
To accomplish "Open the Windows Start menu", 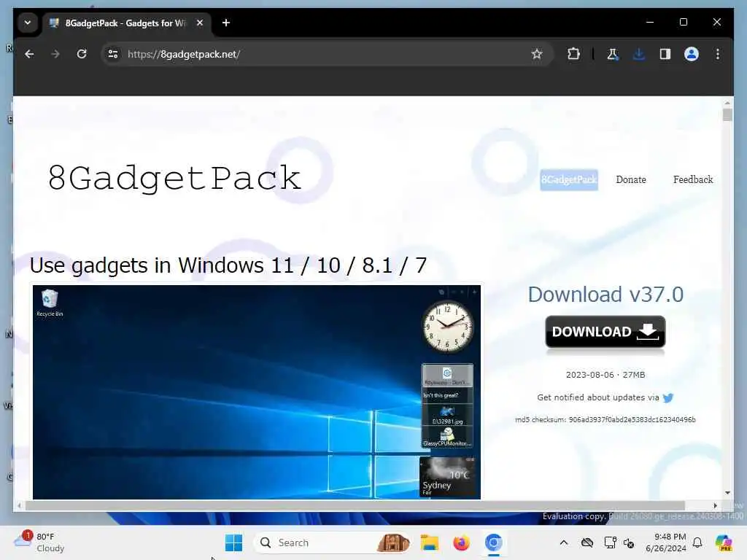I will [x=233, y=542].
